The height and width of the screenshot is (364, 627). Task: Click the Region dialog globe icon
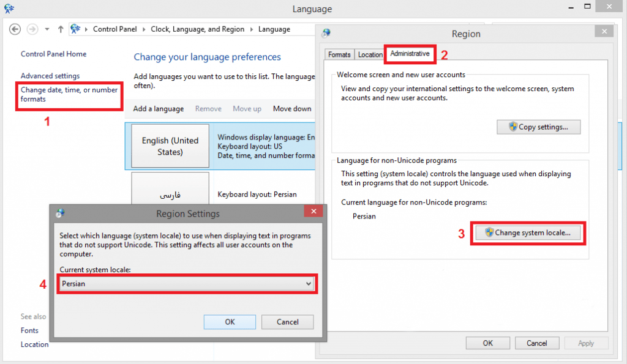pyautogui.click(x=326, y=33)
